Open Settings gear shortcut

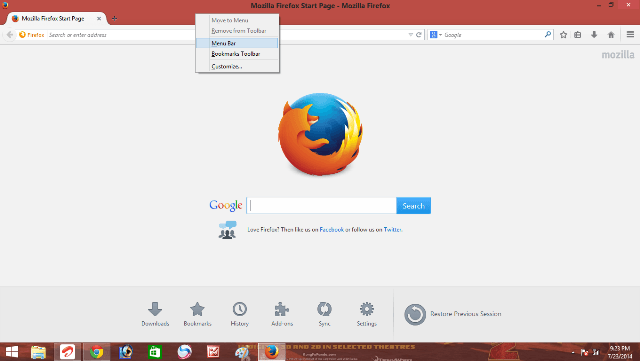(367, 314)
